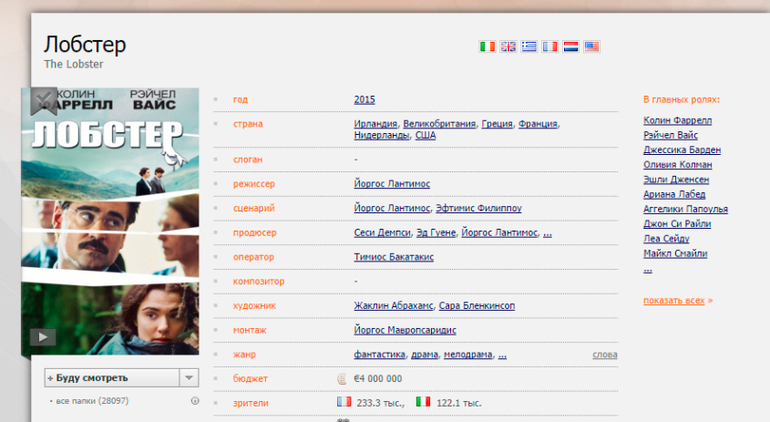Click the USA flag icon

[592, 46]
